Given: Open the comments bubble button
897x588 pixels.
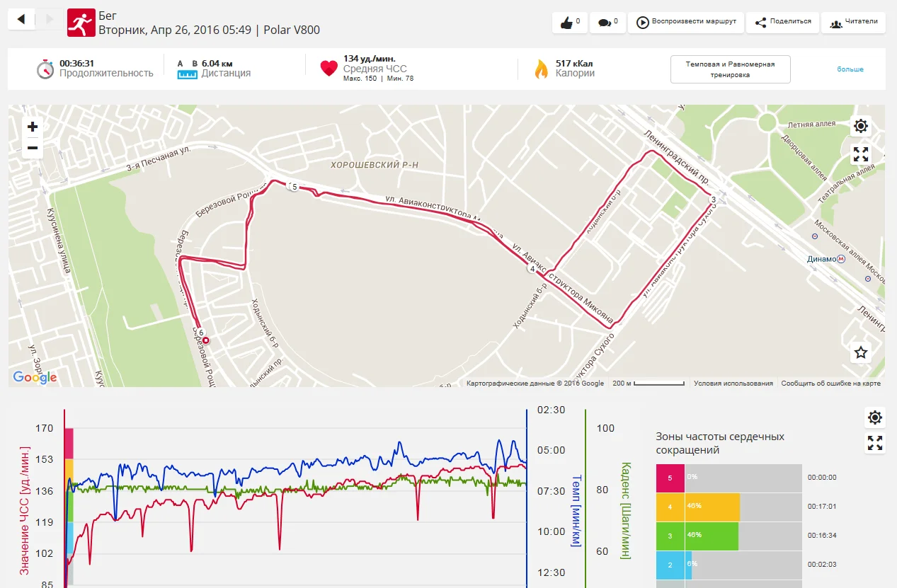Looking at the screenshot, I should pos(608,23).
